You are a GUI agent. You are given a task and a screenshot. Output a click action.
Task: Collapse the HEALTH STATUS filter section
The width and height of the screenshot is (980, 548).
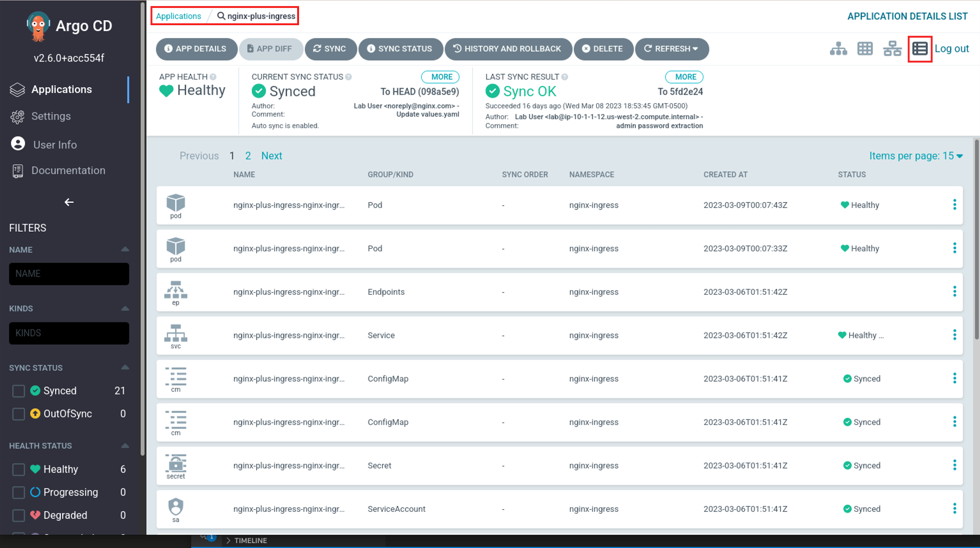[125, 446]
